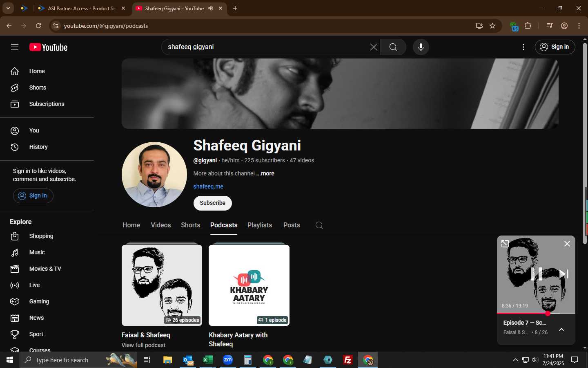588x368 pixels.
Task: Select the channel Home tab
Action: [x=131, y=225]
